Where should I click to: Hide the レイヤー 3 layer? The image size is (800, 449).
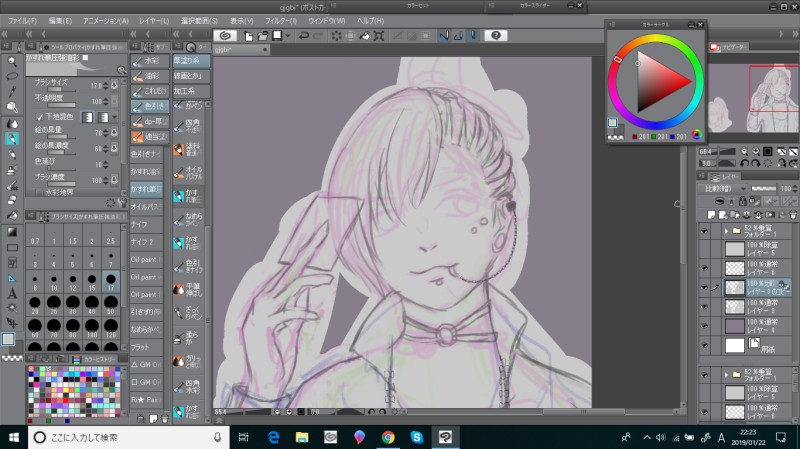[705, 307]
